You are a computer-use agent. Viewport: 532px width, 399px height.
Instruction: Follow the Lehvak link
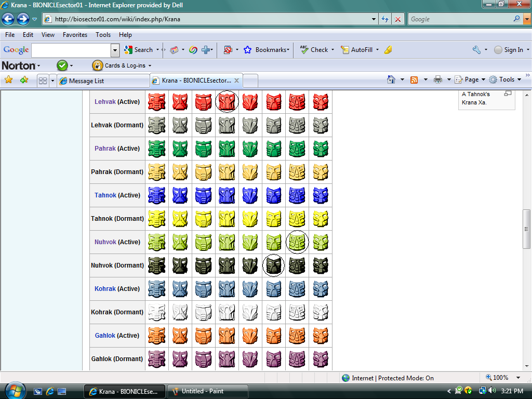105,101
